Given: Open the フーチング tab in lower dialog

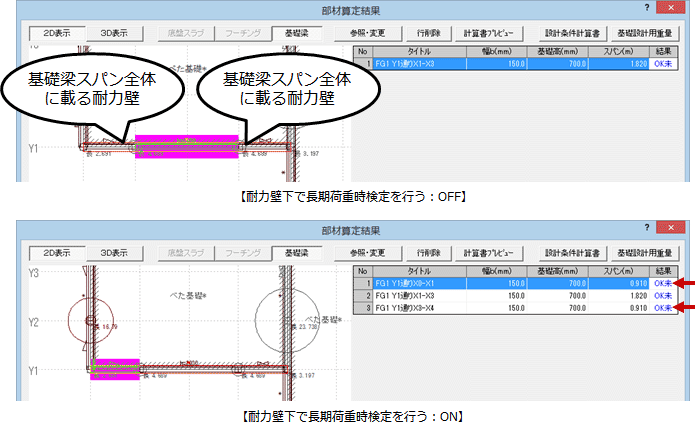Looking at the screenshot, I should pyautogui.click(x=239, y=253).
